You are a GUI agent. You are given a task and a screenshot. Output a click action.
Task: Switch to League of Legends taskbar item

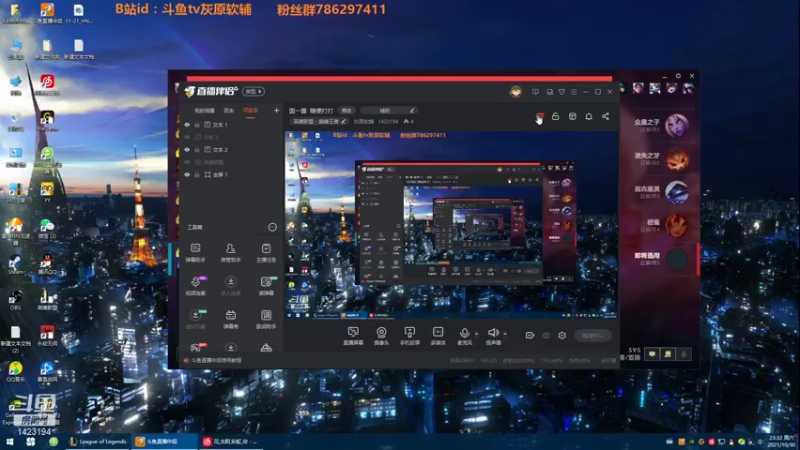tap(98, 442)
